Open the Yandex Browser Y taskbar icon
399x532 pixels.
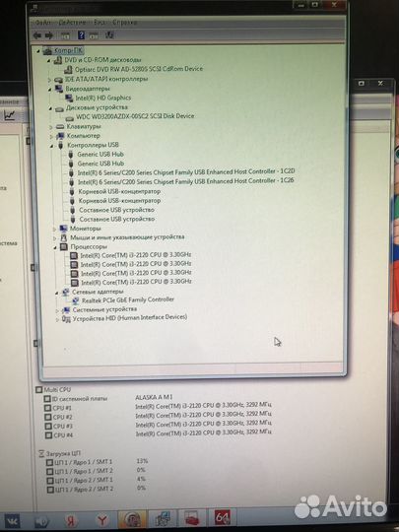point(102,520)
